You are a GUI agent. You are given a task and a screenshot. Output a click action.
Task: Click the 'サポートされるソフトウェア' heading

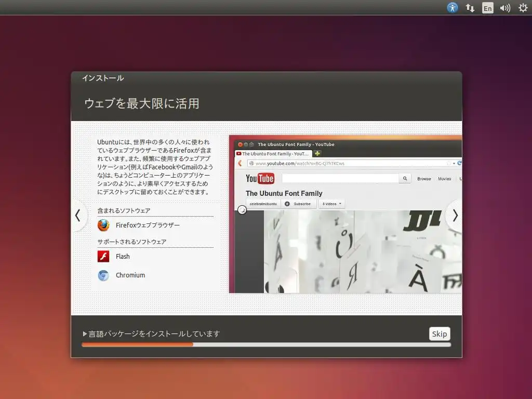point(131,242)
